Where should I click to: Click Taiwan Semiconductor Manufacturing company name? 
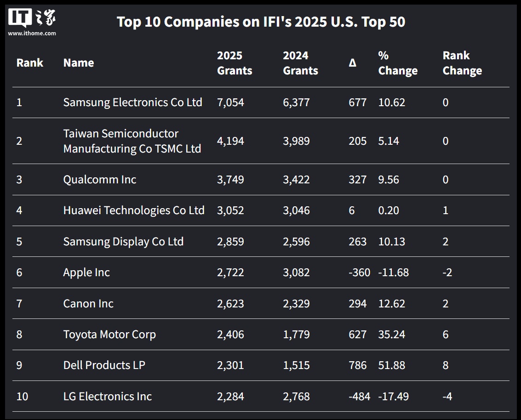click(x=132, y=141)
